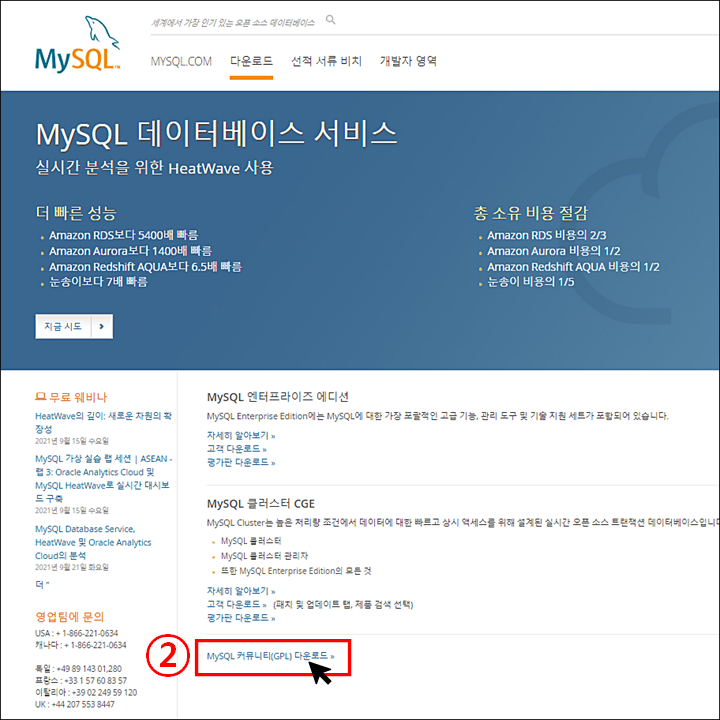Click 'Amazon Aurora 비용의 1/2' bullet

pos(553,251)
